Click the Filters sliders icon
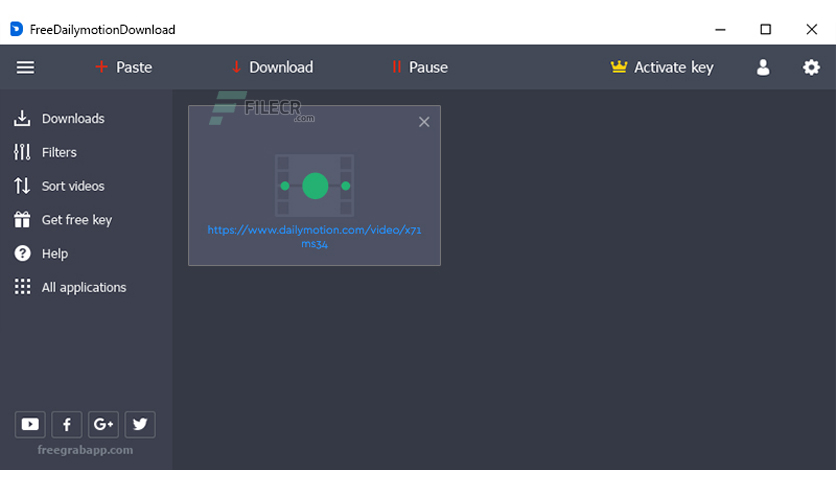This screenshot has width=836, height=484. coord(22,152)
